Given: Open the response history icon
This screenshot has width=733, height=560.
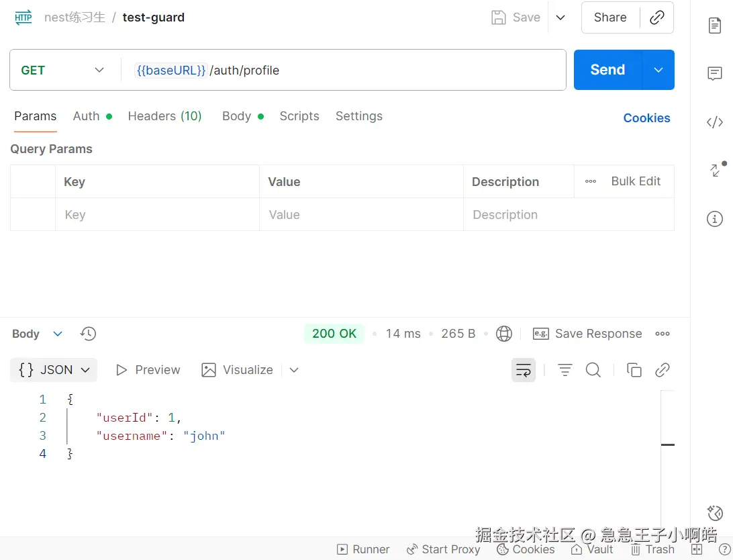Looking at the screenshot, I should click(88, 334).
